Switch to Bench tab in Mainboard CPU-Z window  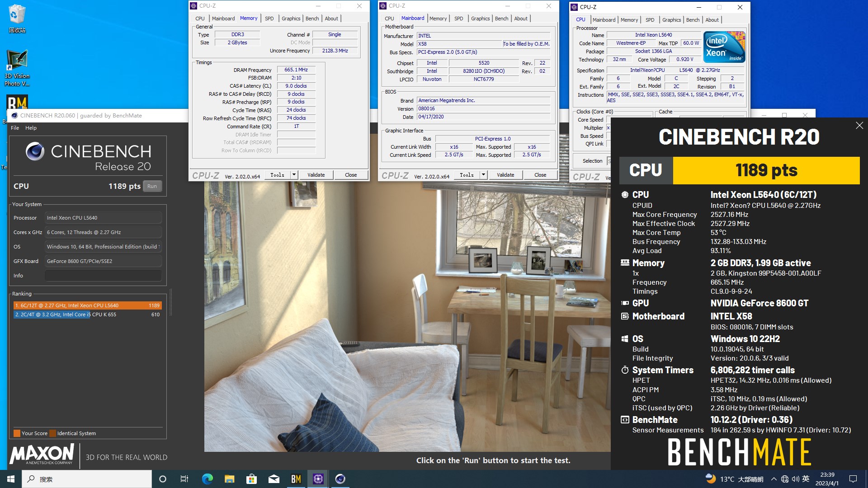tap(501, 19)
